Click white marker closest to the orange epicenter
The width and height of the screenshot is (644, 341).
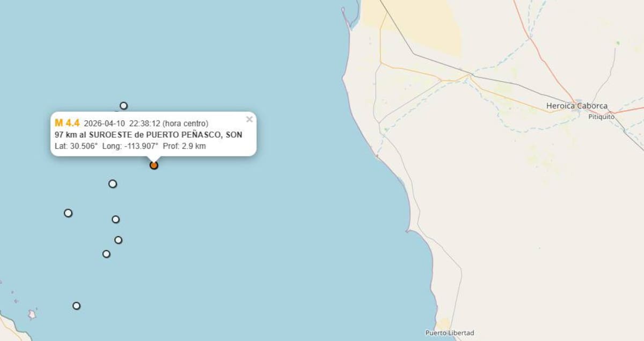click(113, 184)
